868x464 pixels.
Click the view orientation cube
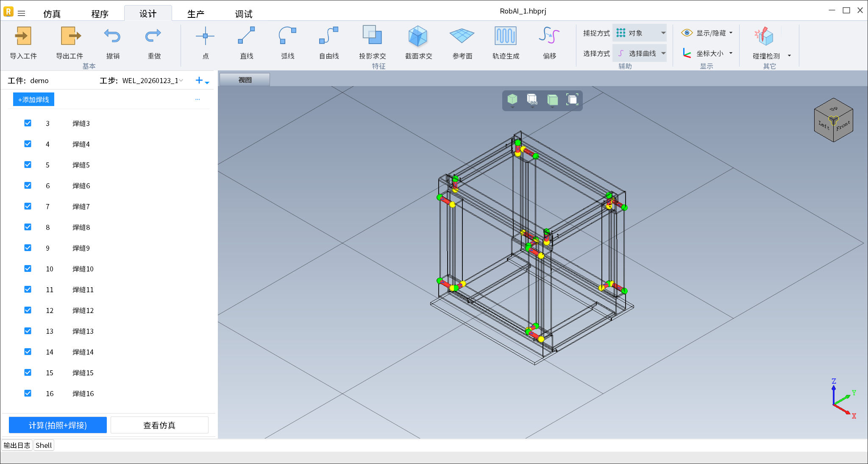833,120
